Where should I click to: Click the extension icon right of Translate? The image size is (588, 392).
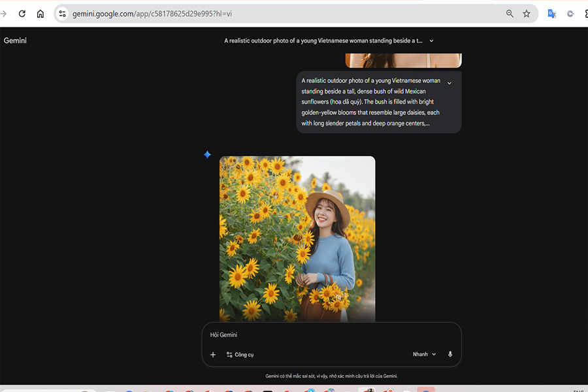[x=570, y=14]
